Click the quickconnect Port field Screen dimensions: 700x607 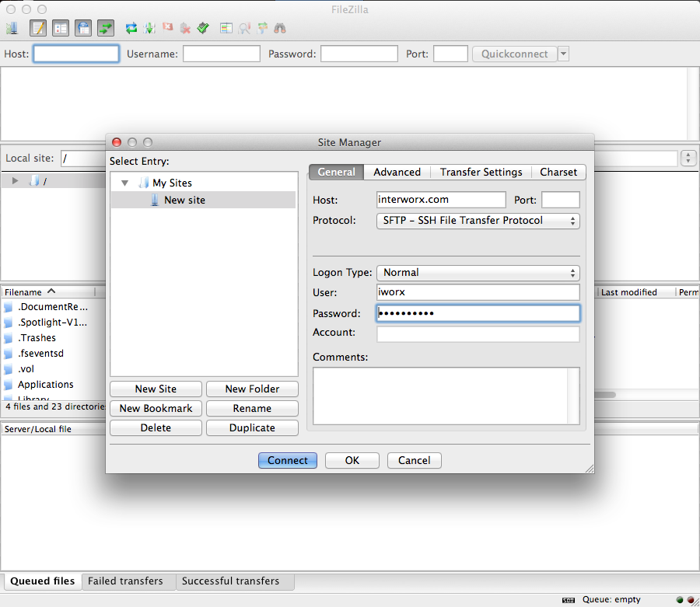coord(450,54)
